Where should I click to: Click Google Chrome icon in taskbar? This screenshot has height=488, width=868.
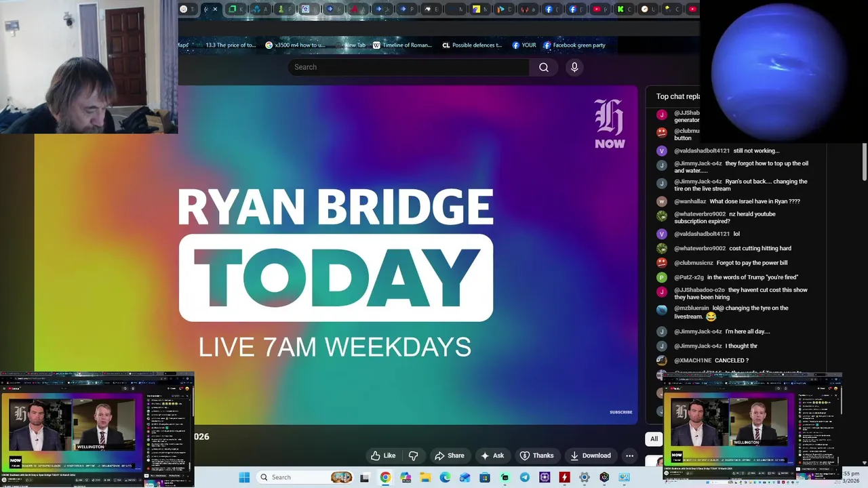click(x=385, y=477)
